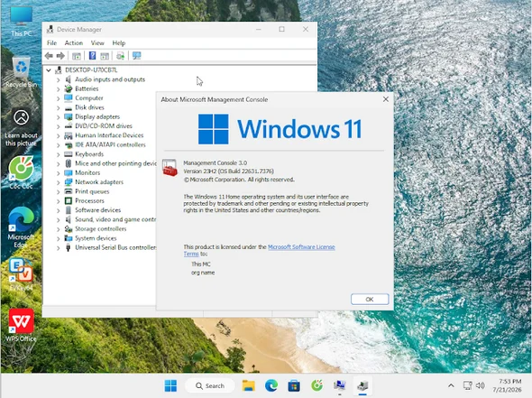Image resolution: width=532 pixels, height=398 pixels.
Task: Collapse the DESKTOP-U70CB7L root node
Action: (x=49, y=70)
